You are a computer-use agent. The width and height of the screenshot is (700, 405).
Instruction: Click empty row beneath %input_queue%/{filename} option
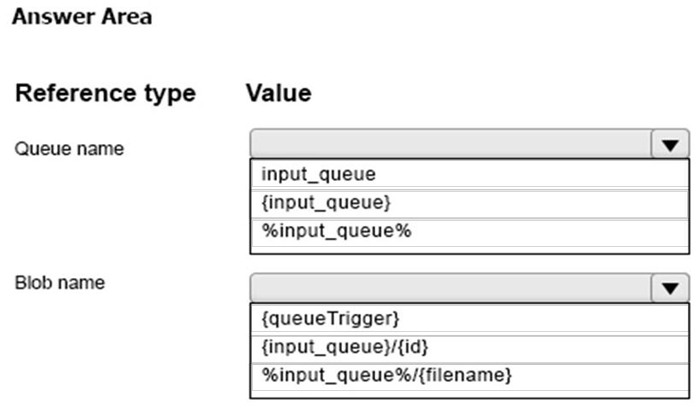pos(470,394)
